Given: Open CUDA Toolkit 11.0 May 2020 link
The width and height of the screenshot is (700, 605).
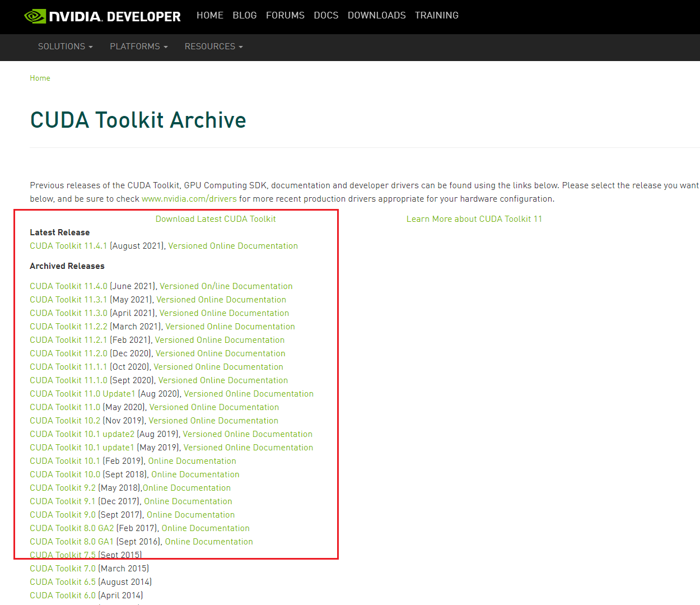Looking at the screenshot, I should tap(65, 407).
